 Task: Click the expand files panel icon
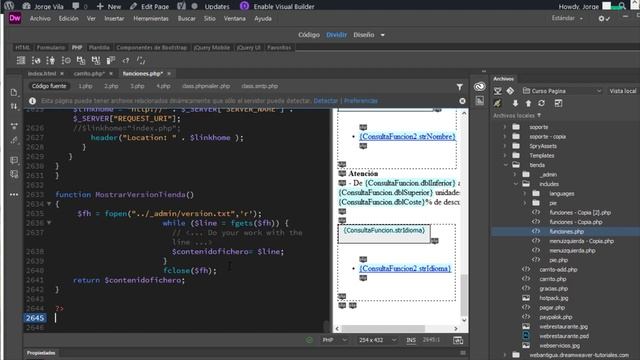click(558, 103)
